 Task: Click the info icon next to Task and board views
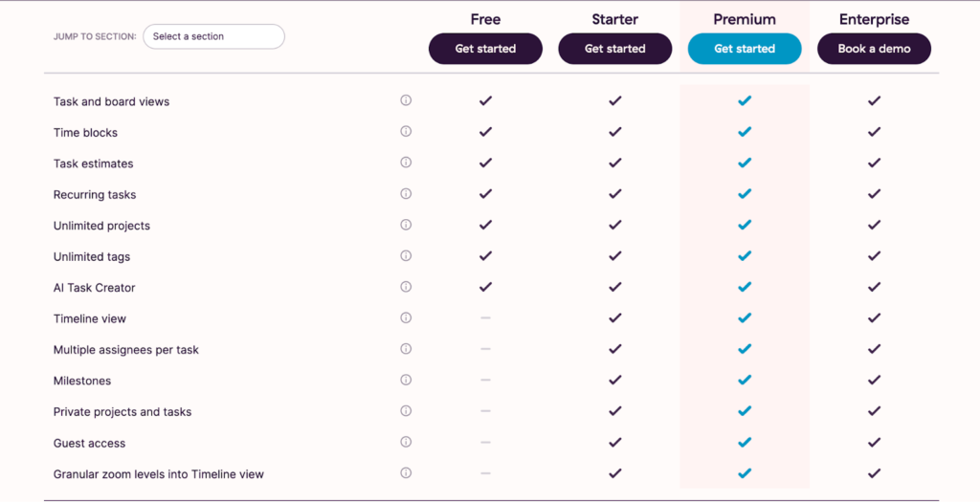(x=406, y=100)
